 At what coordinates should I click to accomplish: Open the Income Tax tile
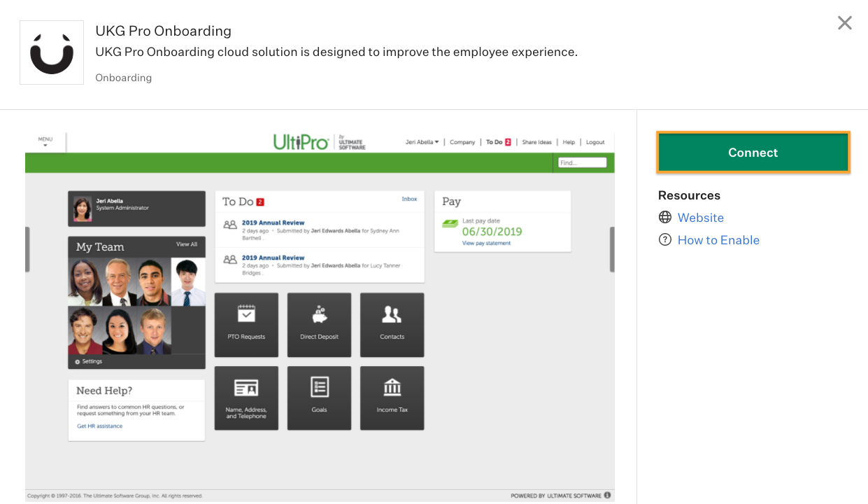coord(392,398)
